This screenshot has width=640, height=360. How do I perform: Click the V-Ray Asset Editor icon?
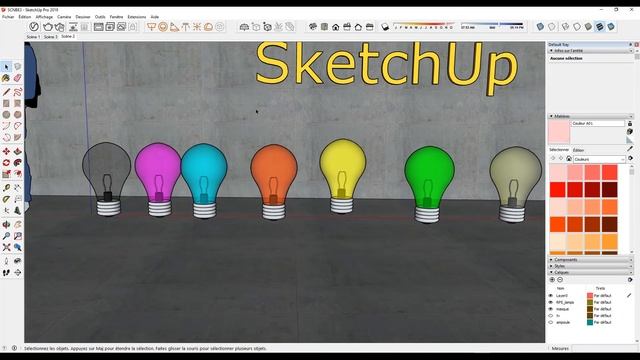[34, 27]
